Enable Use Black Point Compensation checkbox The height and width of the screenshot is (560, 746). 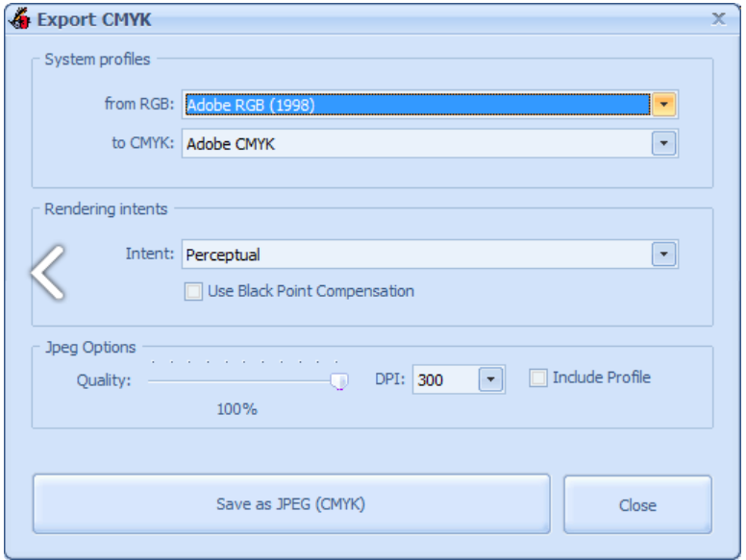pos(193,291)
